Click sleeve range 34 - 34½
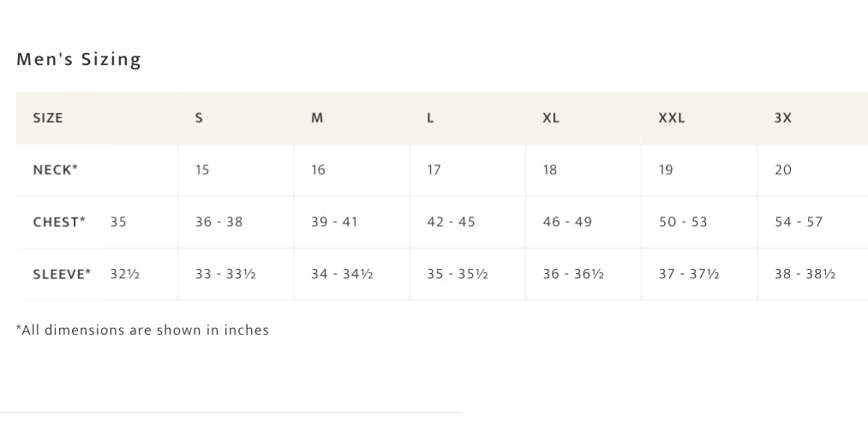This screenshot has width=868, height=435. pos(342,274)
